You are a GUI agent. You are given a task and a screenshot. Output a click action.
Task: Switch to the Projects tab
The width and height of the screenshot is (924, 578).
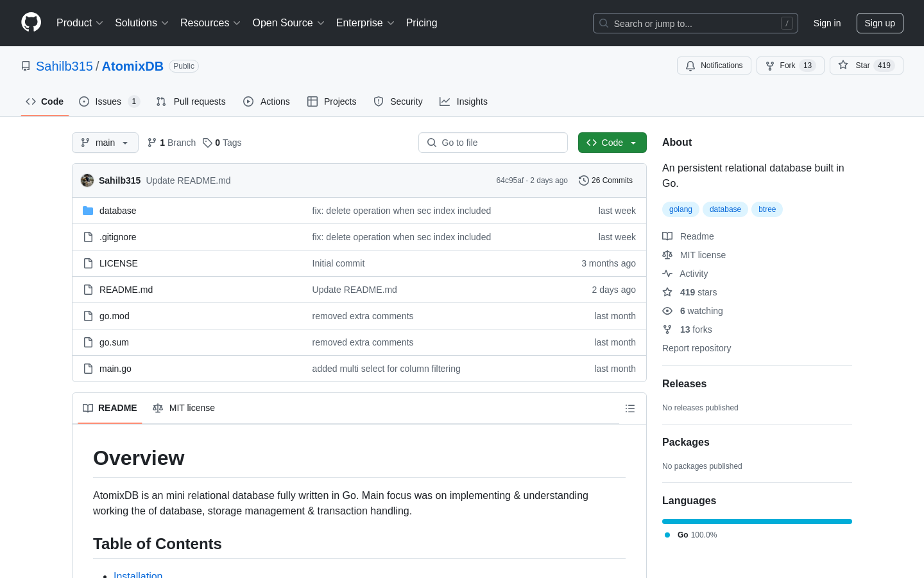(x=332, y=101)
